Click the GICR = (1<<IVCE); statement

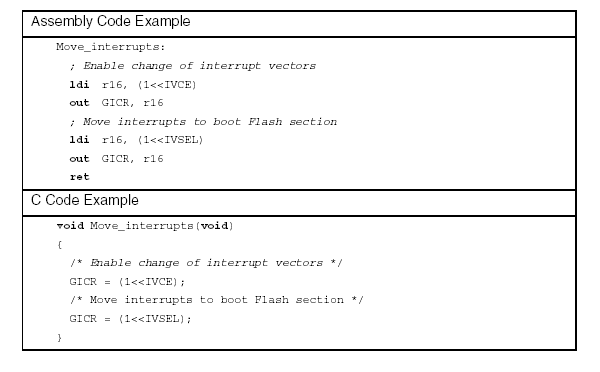pos(127,282)
